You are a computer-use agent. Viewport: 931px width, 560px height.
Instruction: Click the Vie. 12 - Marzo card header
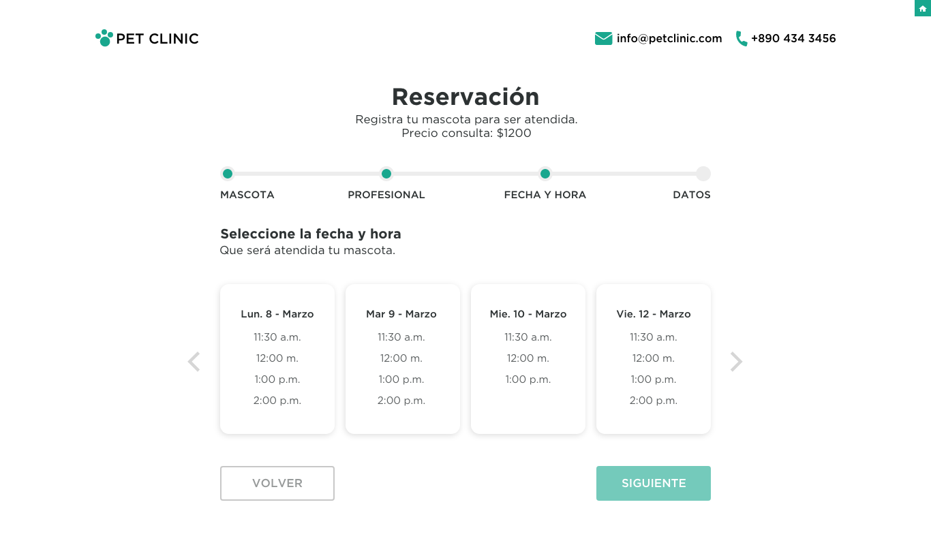tap(654, 314)
